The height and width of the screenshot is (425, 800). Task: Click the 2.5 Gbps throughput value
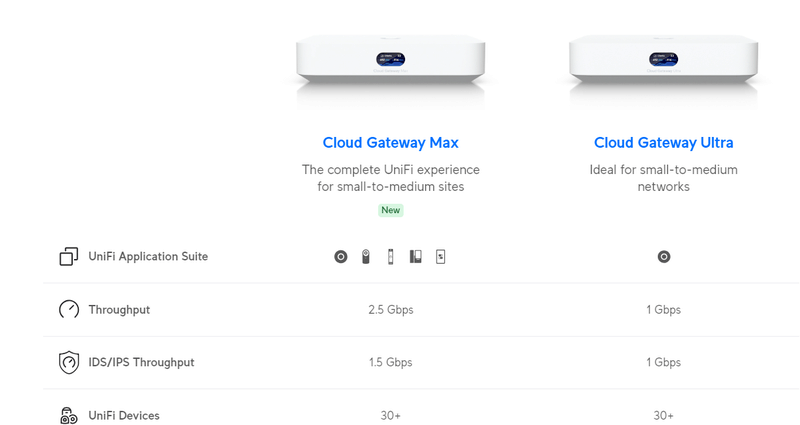click(391, 310)
